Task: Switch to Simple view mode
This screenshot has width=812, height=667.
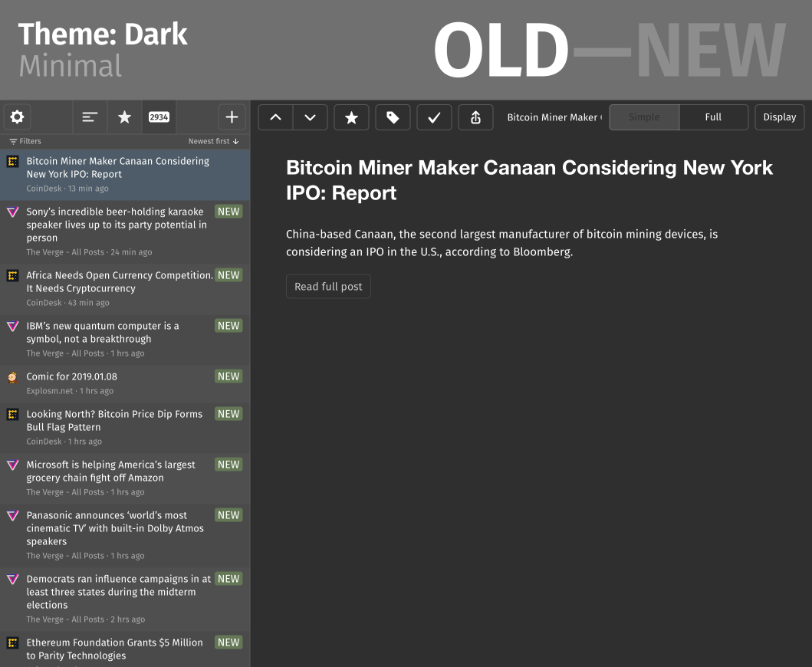Action: tap(644, 117)
